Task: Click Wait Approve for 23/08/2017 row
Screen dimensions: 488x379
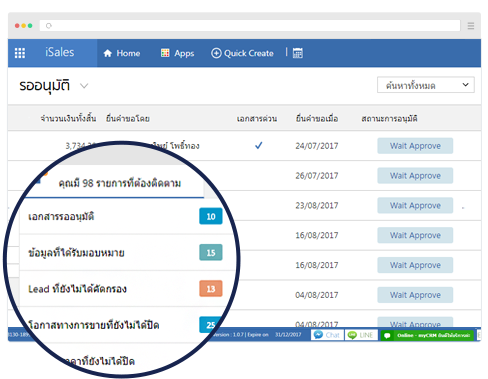Action: (415, 205)
